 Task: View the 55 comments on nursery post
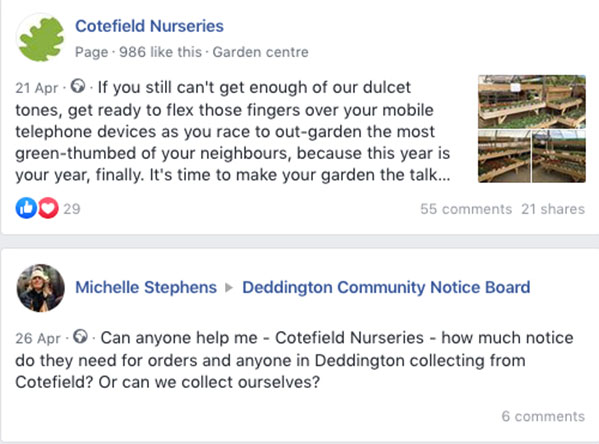(x=466, y=209)
